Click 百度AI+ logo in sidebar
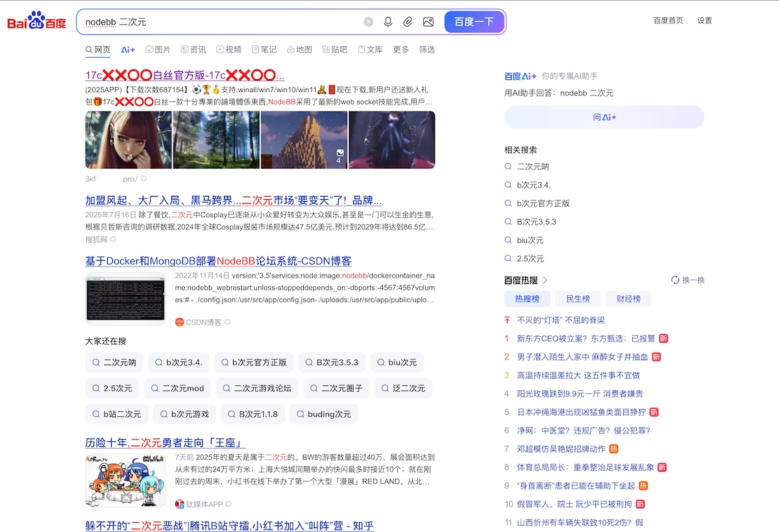 [521, 76]
